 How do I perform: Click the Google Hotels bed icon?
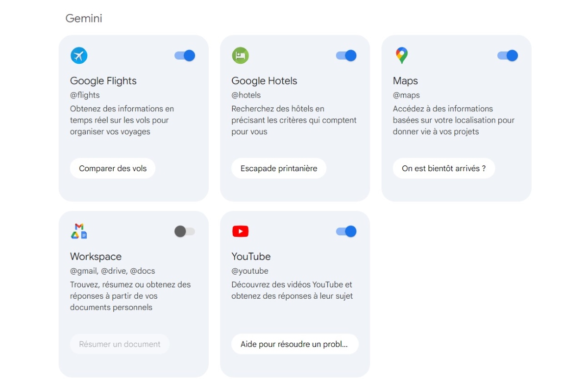point(240,55)
